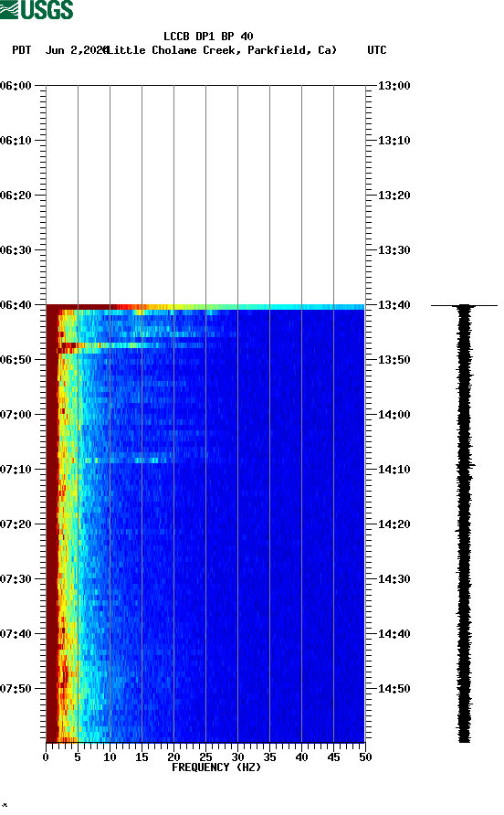The width and height of the screenshot is (504, 815).
Task: Select the title text 'LCCB DP1 BP 40'
Action: tap(208, 37)
